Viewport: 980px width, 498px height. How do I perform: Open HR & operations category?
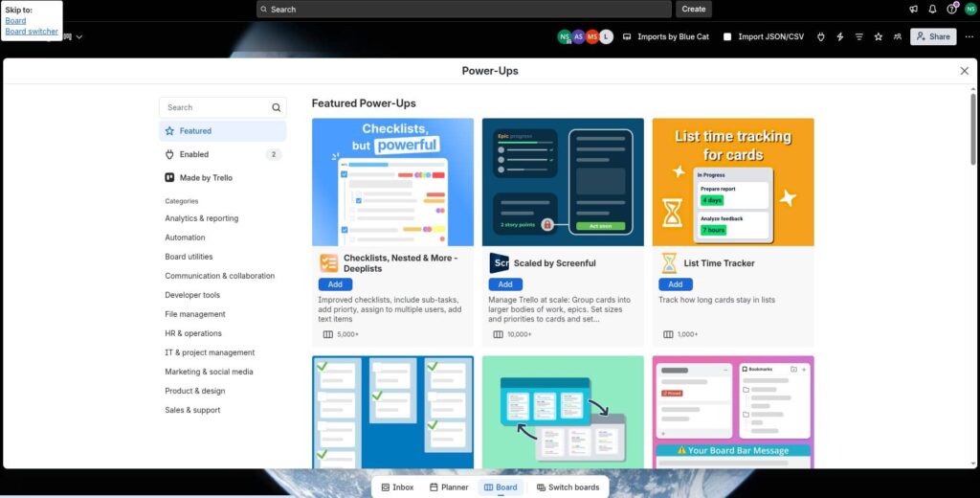point(193,333)
